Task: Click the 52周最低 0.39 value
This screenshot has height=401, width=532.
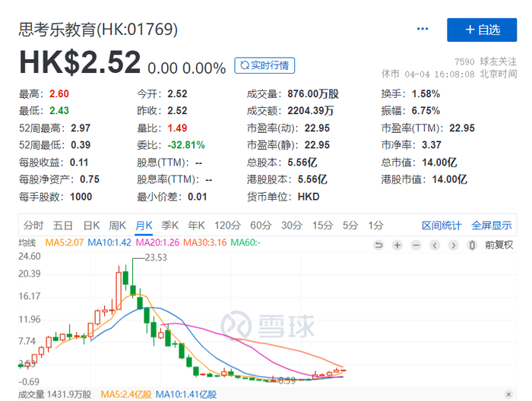Action: pyautogui.click(x=81, y=145)
